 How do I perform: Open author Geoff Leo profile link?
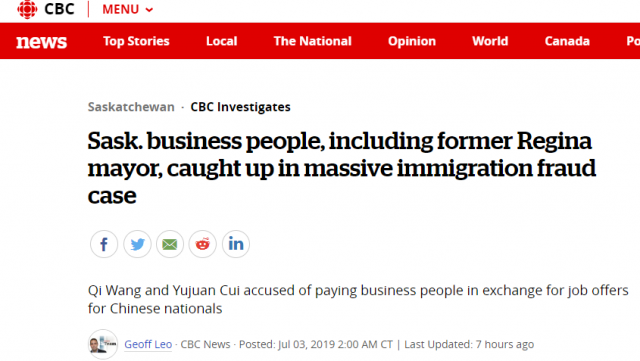tap(148, 344)
